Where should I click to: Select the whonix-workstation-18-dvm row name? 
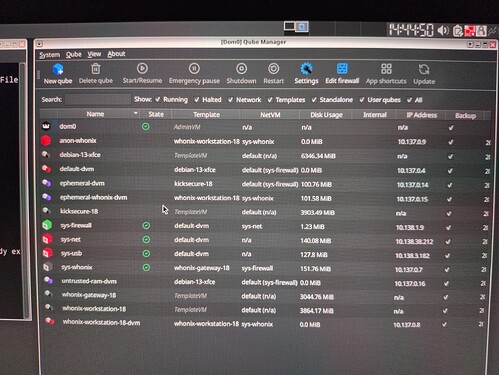click(101, 323)
